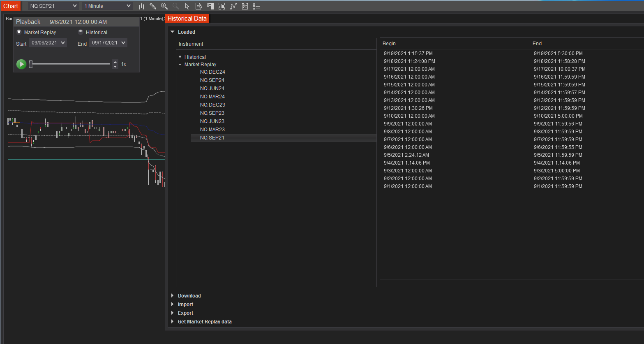Select End cell 9/9/2021 11:59:56 PM
Viewport: 644px width, 344px height.
pyautogui.click(x=558, y=124)
